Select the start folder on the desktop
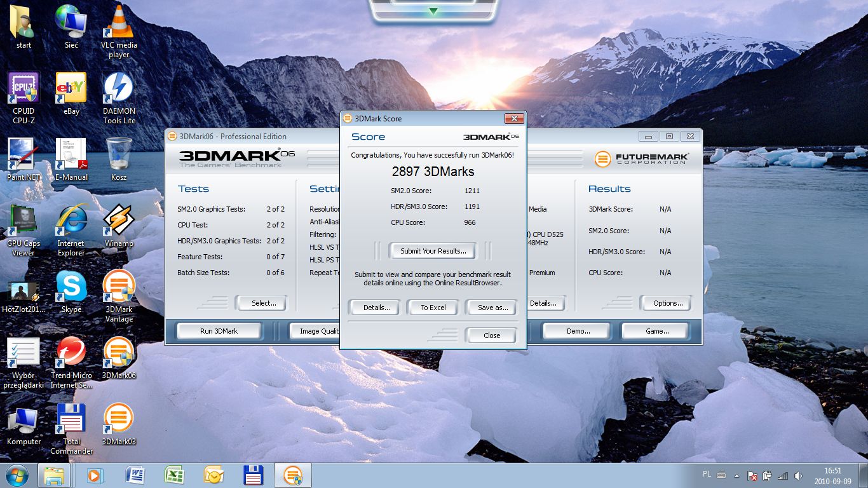Screen dimensions: 868x488 point(24,27)
